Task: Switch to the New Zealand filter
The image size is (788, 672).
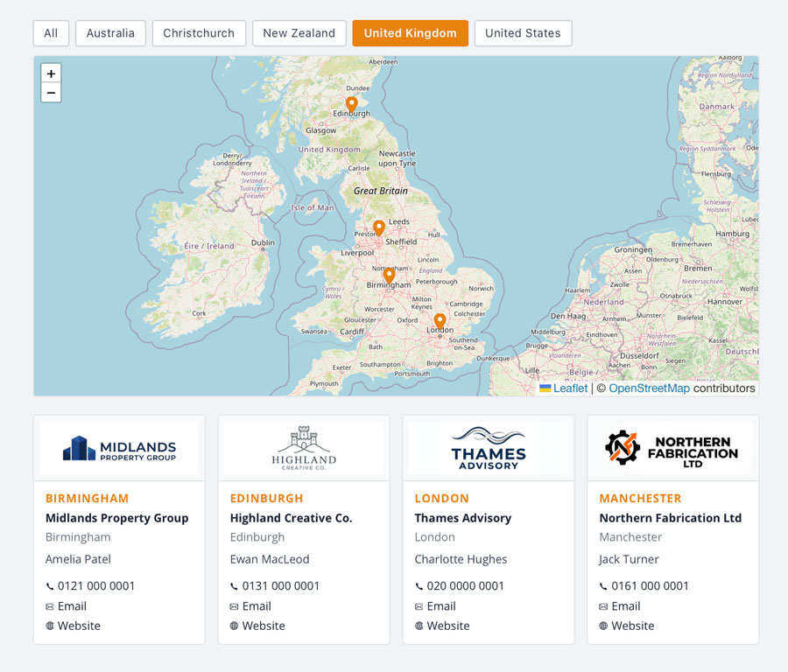Action: [299, 33]
